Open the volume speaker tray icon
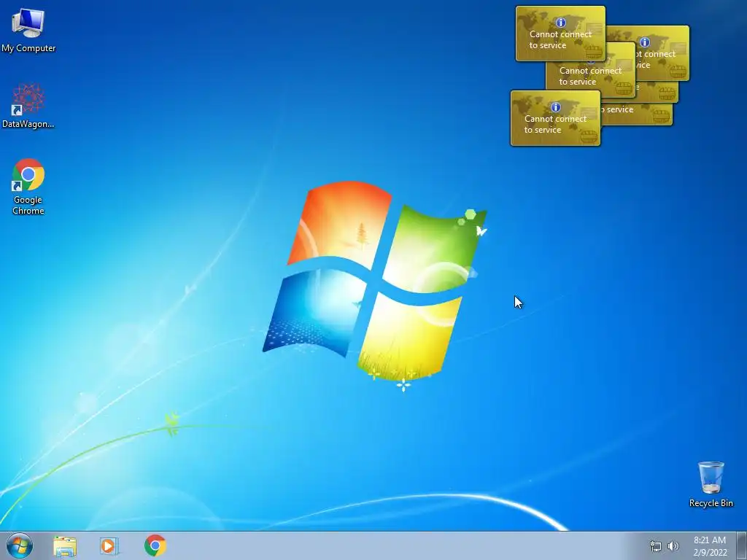747x560 pixels. (x=673, y=546)
